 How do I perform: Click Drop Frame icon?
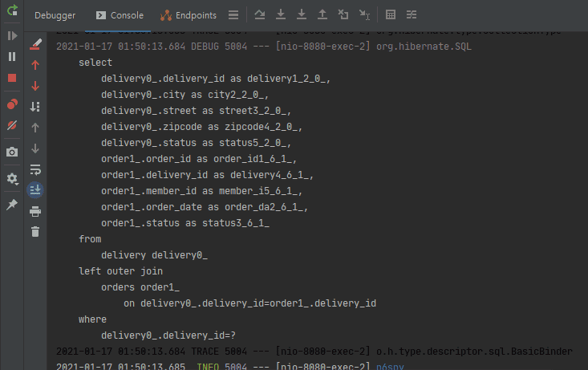click(x=343, y=14)
